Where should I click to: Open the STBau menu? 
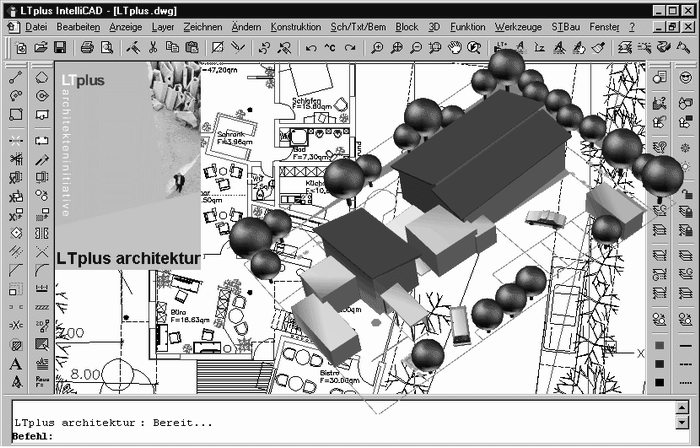(566, 27)
